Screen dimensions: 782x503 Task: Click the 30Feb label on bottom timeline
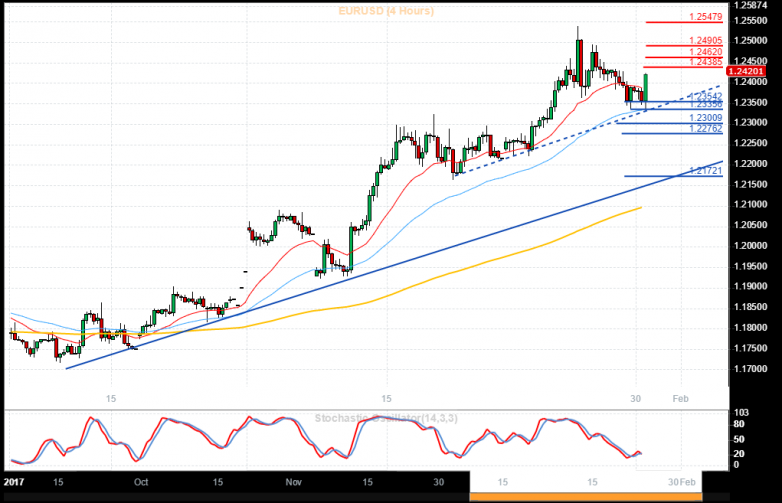coord(682,482)
